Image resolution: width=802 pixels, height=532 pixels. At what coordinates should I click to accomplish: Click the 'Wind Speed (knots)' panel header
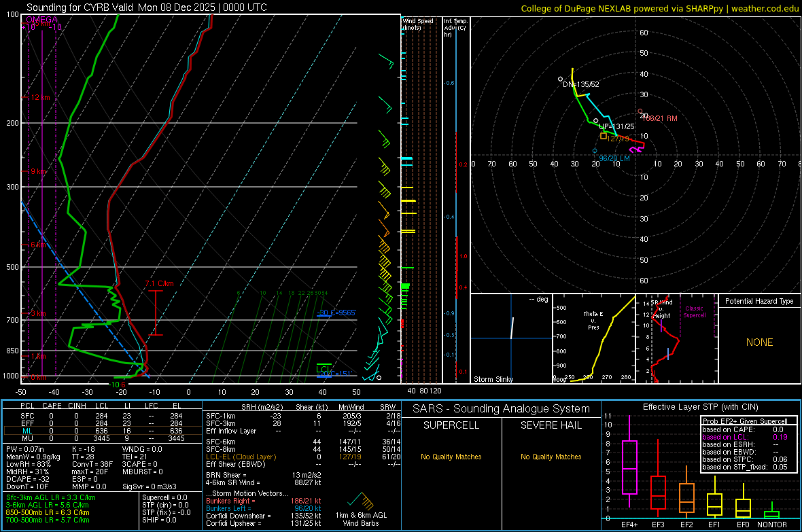pos(418,24)
